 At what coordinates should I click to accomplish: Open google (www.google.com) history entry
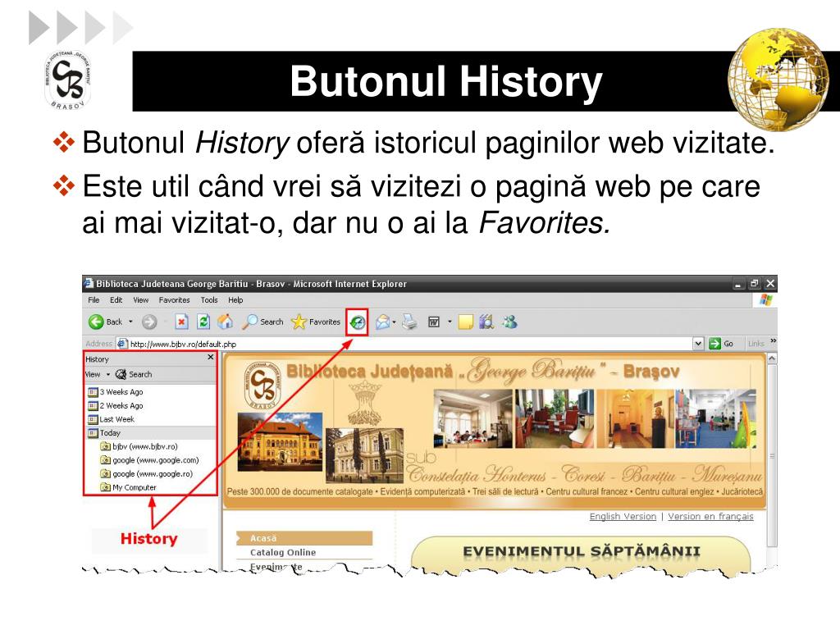149,460
